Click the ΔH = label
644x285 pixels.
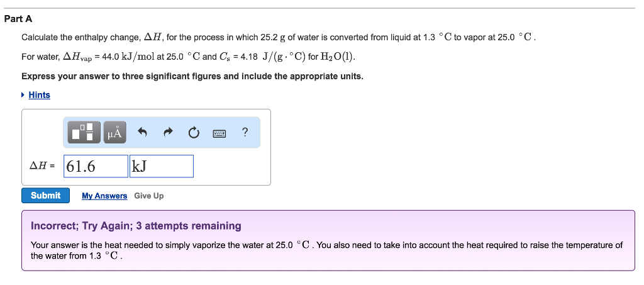42,166
